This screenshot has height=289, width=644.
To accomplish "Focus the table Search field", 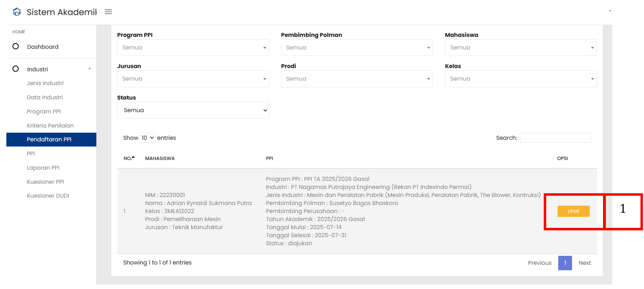I will point(555,138).
